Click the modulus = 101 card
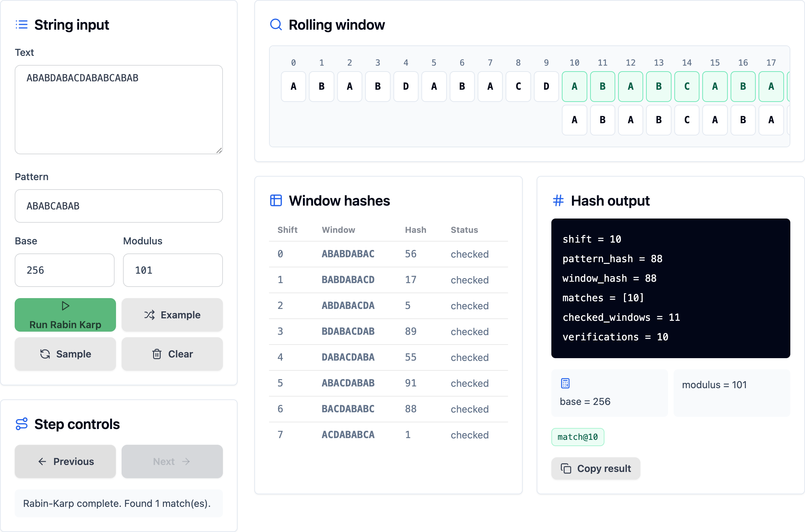The image size is (805, 532). click(732, 393)
